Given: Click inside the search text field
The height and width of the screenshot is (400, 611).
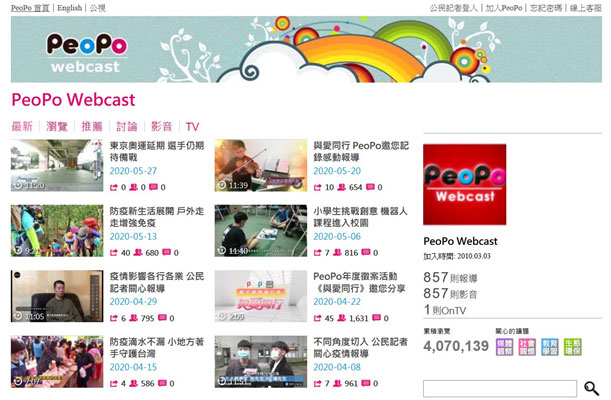Looking at the screenshot, I should click(x=500, y=388).
